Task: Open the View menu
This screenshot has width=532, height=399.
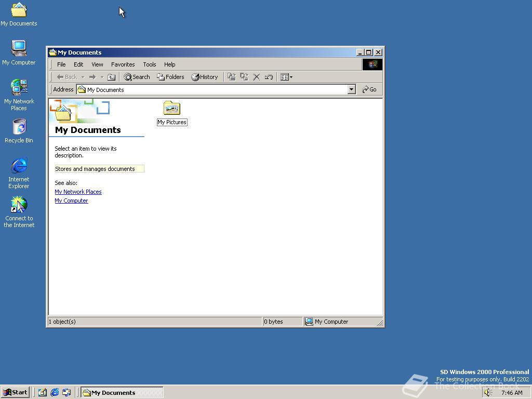Action: coord(97,64)
